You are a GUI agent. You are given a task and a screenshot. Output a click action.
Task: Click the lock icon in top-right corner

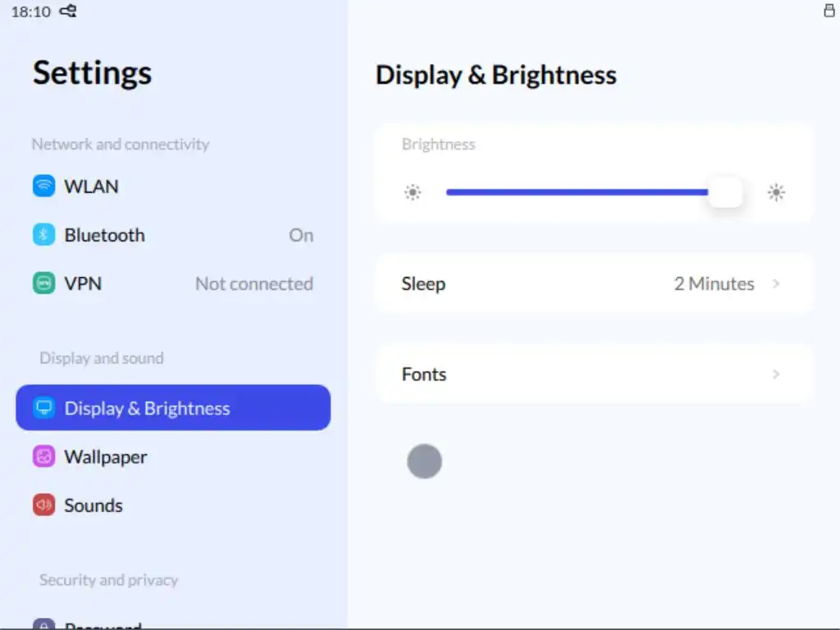pyautogui.click(x=829, y=11)
